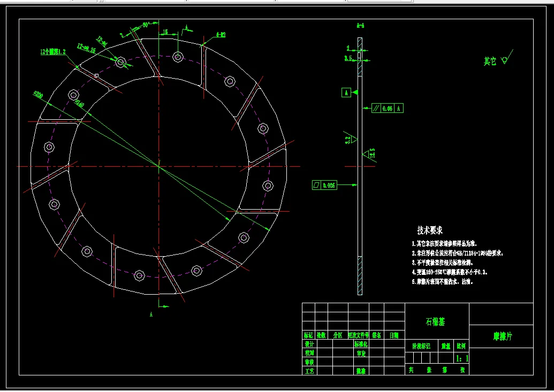Click the 1:1 scale value

coord(462,358)
